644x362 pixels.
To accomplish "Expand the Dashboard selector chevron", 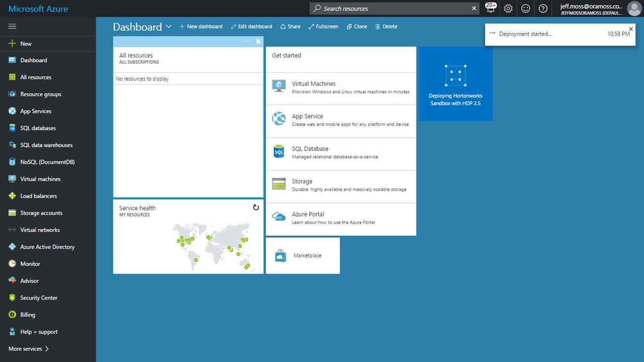I will (168, 27).
